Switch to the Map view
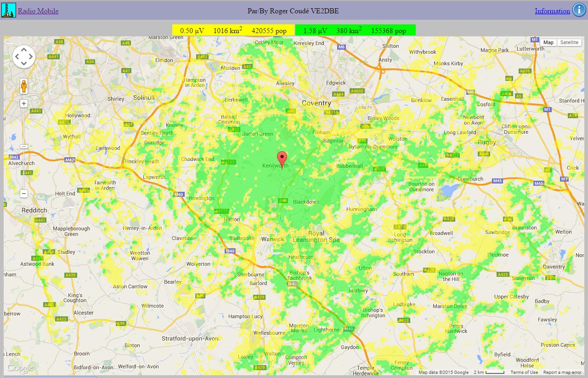588x378 pixels. pos(548,42)
